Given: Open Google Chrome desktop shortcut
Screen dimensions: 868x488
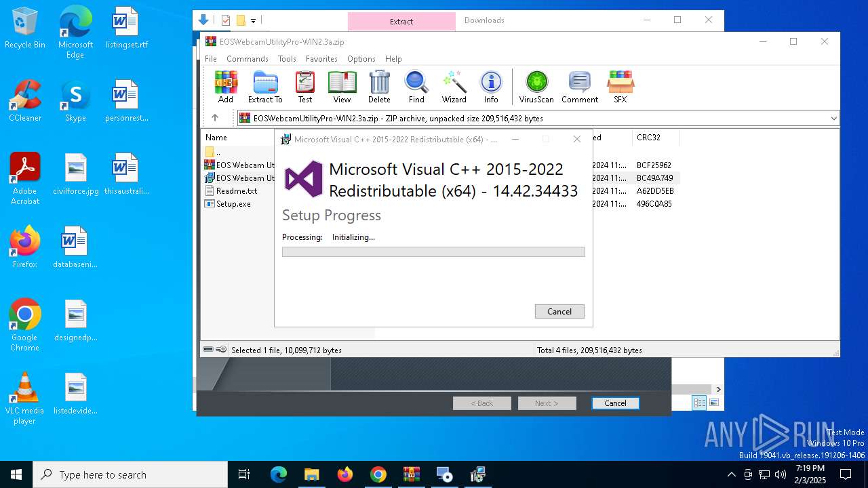Looking at the screenshot, I should tap(25, 325).
